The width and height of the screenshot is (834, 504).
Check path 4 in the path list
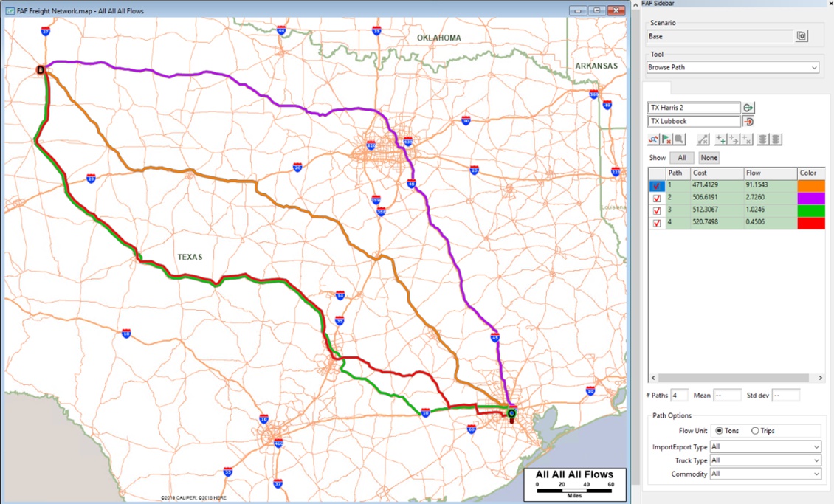[x=656, y=222]
